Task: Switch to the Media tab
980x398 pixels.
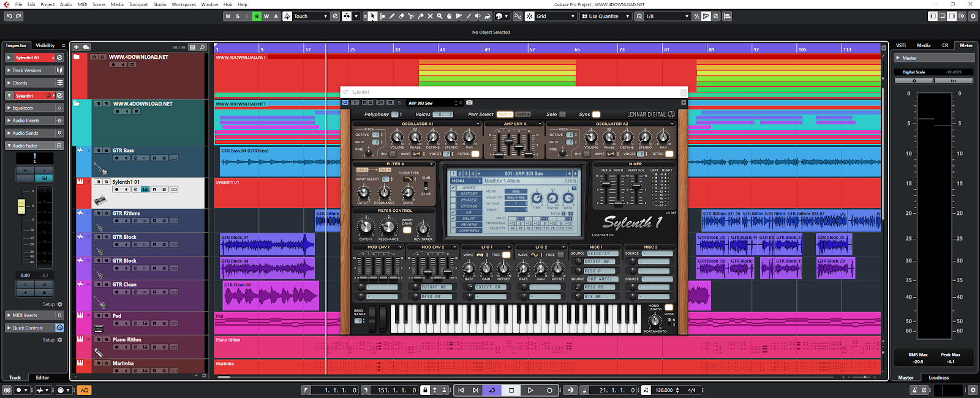Action: (924, 45)
